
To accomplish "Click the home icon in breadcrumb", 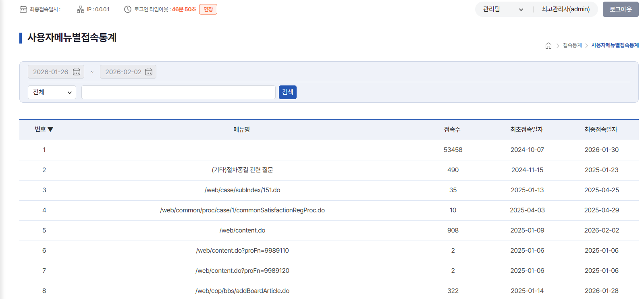I will click(548, 46).
